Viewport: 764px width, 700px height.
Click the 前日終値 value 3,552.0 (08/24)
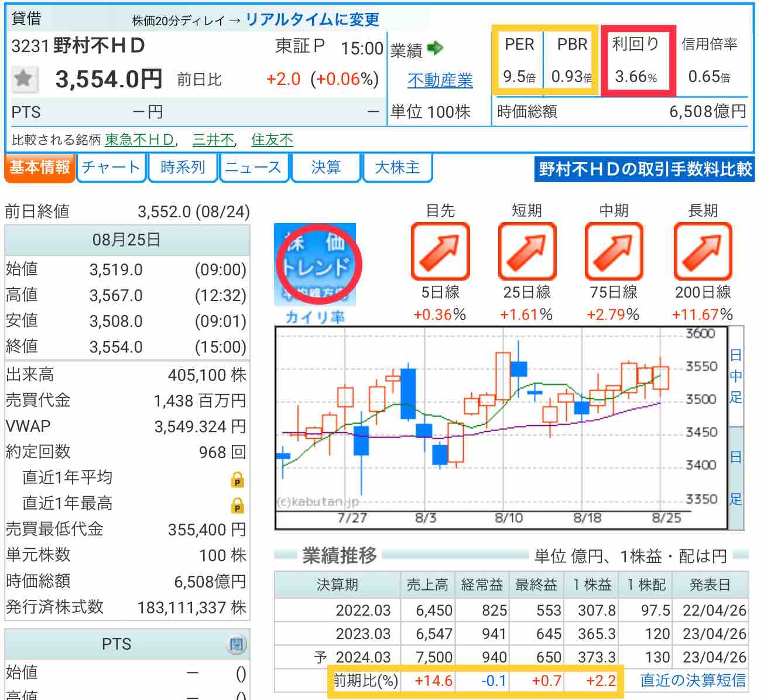(x=194, y=211)
